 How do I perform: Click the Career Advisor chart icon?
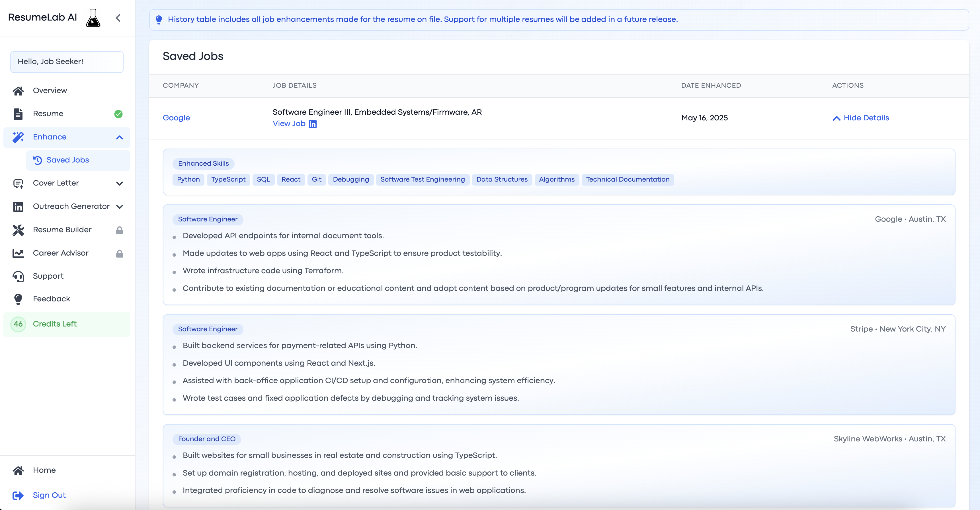coord(18,253)
